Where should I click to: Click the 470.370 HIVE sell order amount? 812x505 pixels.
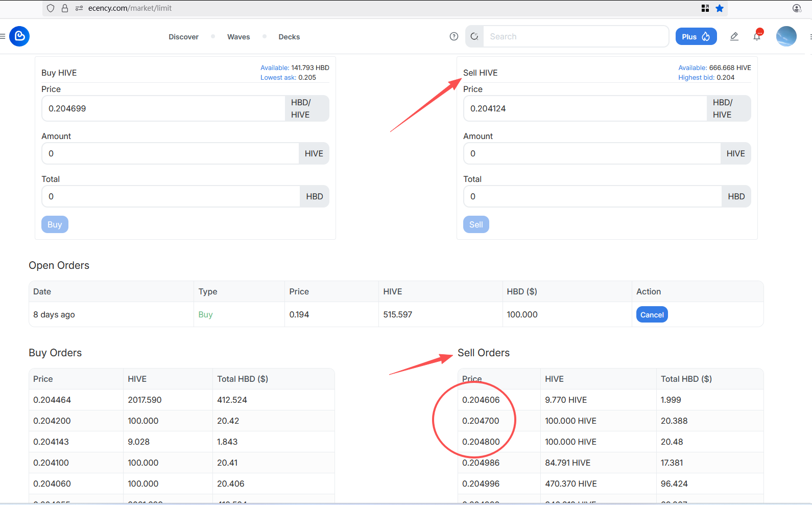click(571, 484)
